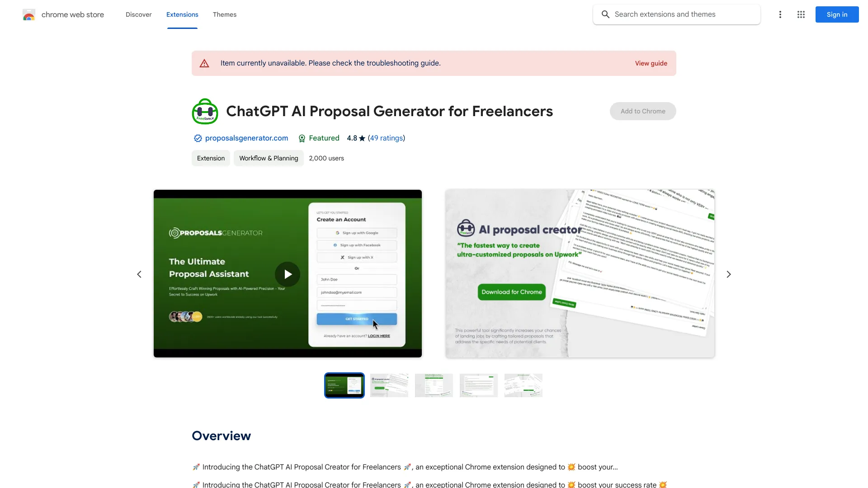Screen dimensions: 868x488
Task: Click the star rating icon next to 4.8
Action: point(363,138)
